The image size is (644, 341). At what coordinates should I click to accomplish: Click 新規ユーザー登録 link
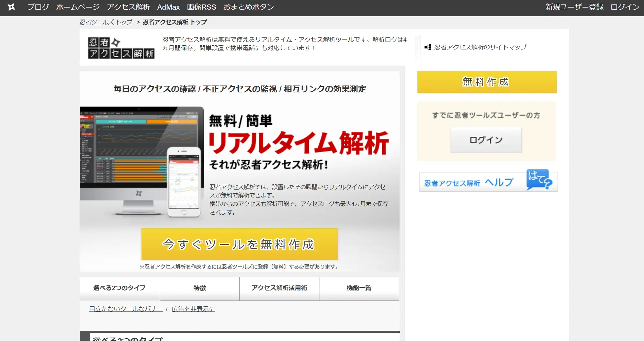[574, 7]
